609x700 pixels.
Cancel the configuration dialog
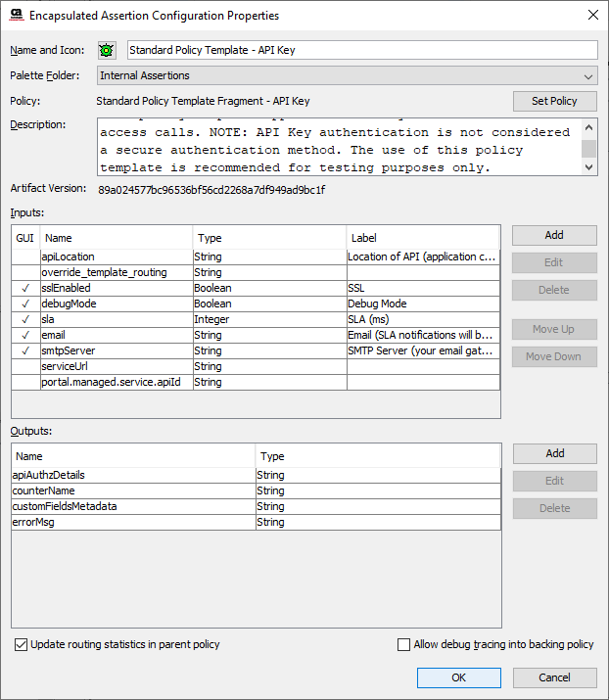point(554,677)
